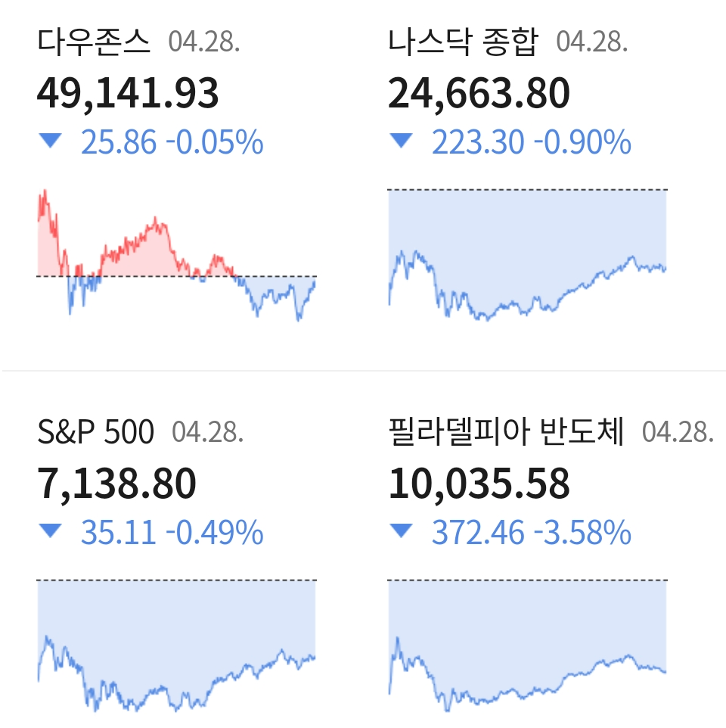This screenshot has width=726, height=728.
Task: Click the 24,663.80 Nasdaq price
Action: tap(479, 93)
